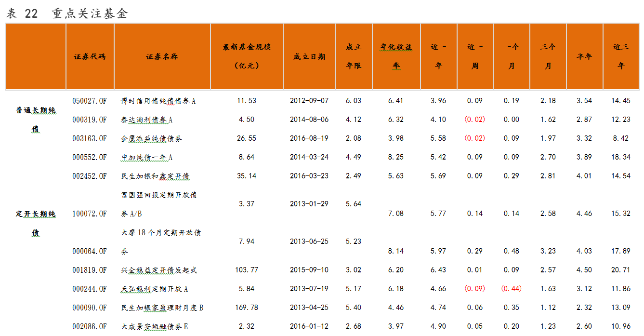This screenshot has height=336, width=644.
Task: Click fund code 002452.OF
Action: pyautogui.click(x=90, y=176)
